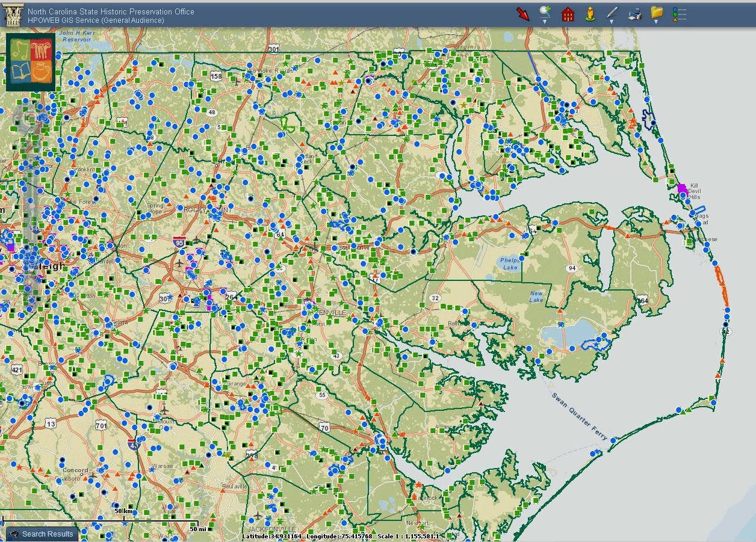Viewport: 756px width, 542px height.
Task: Click the magenta Kill Devil Hills district shape
Action: [x=681, y=189]
